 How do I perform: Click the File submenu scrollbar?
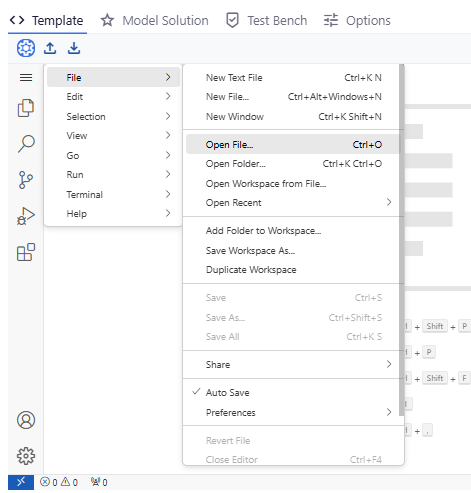(x=402, y=240)
